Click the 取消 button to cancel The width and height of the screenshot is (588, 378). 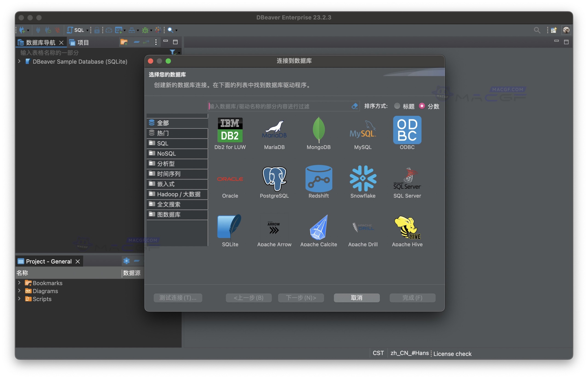pos(356,298)
